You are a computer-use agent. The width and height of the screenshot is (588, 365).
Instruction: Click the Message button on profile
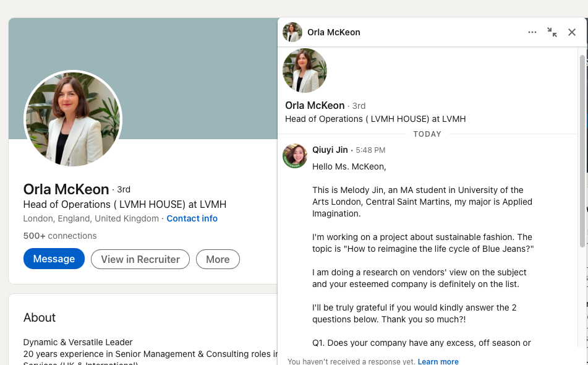click(x=54, y=259)
